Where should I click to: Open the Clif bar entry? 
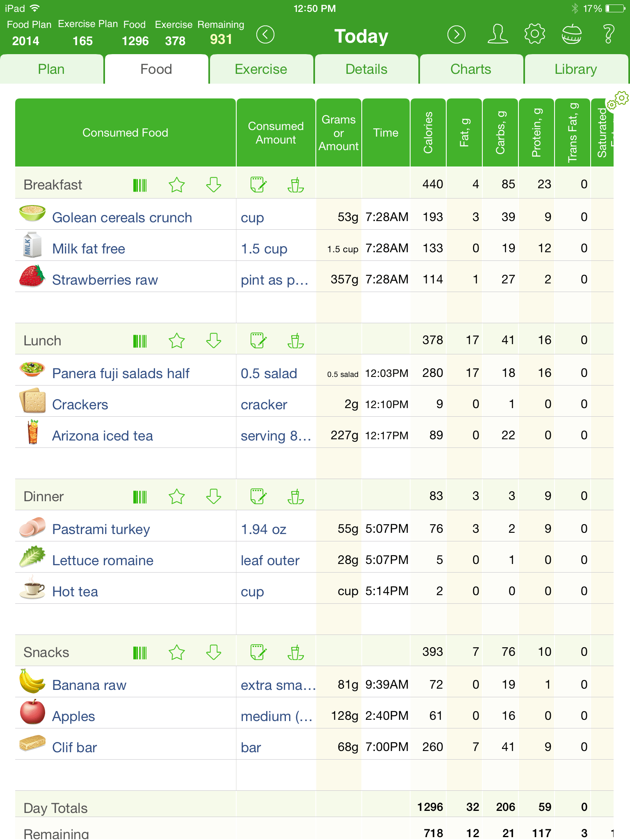click(x=74, y=747)
